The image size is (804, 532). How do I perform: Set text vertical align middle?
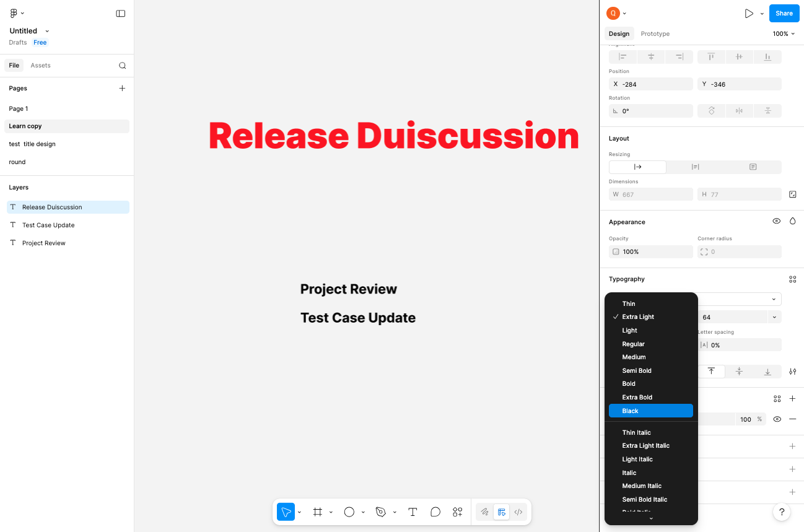739,372
